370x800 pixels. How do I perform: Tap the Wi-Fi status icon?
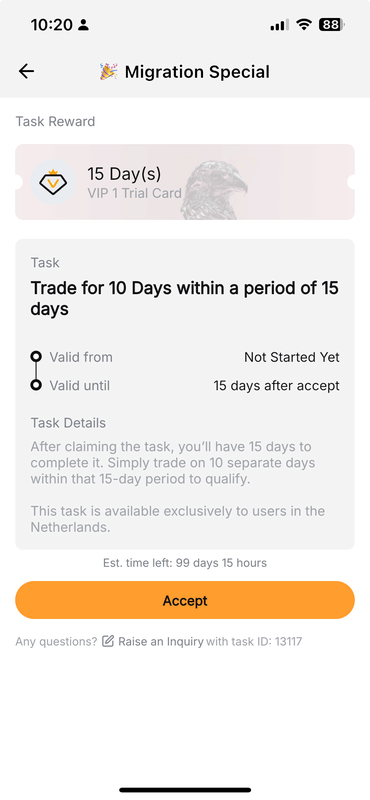point(304,24)
